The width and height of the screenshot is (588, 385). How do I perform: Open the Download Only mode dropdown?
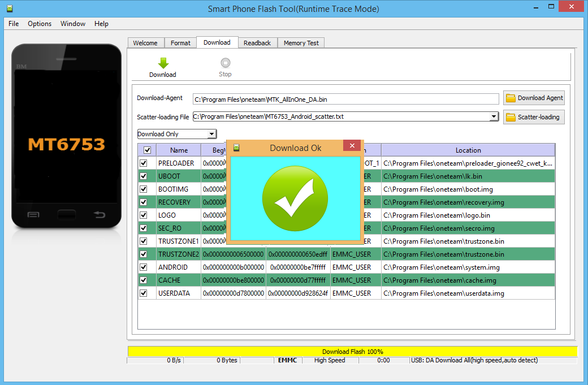[x=211, y=134]
